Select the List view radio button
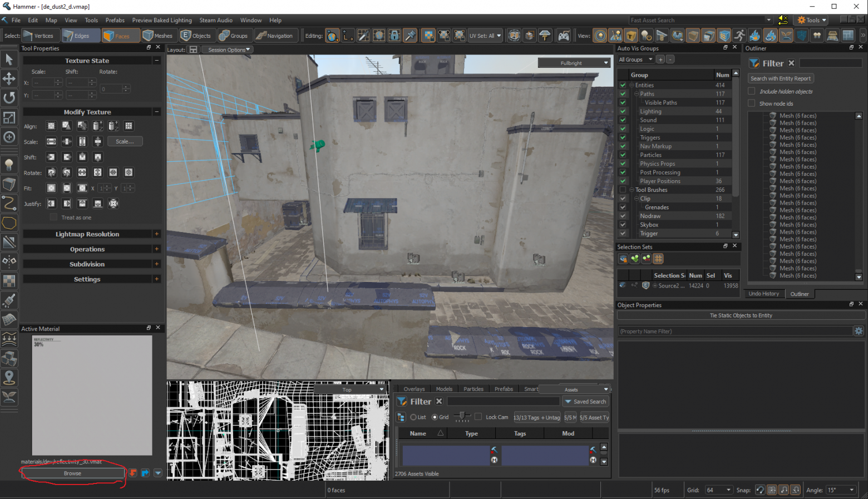This screenshot has height=499, width=868. (413, 417)
